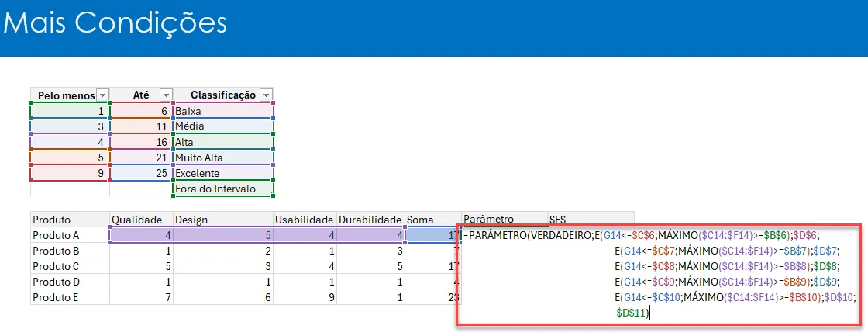
Task: Select Produto E's Durabilidade value 1
Action: pyautogui.click(x=371, y=297)
